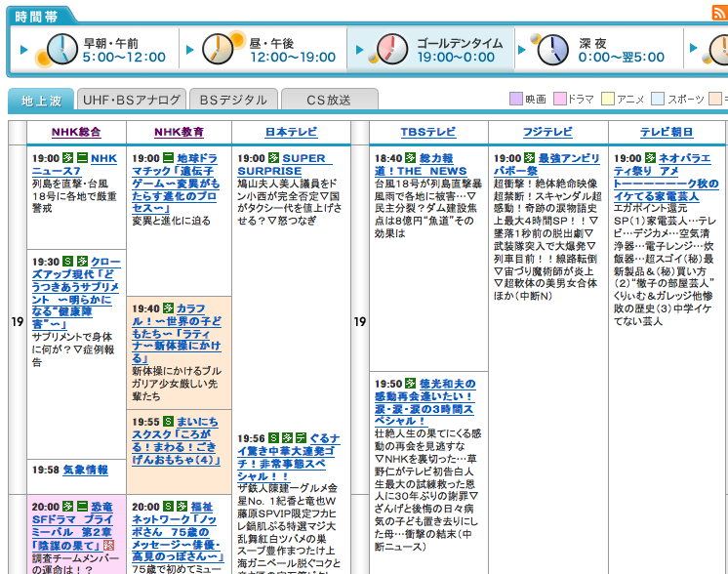Open 地球ドラマチック program link
This screenshot has height=574, width=728.
176,184
